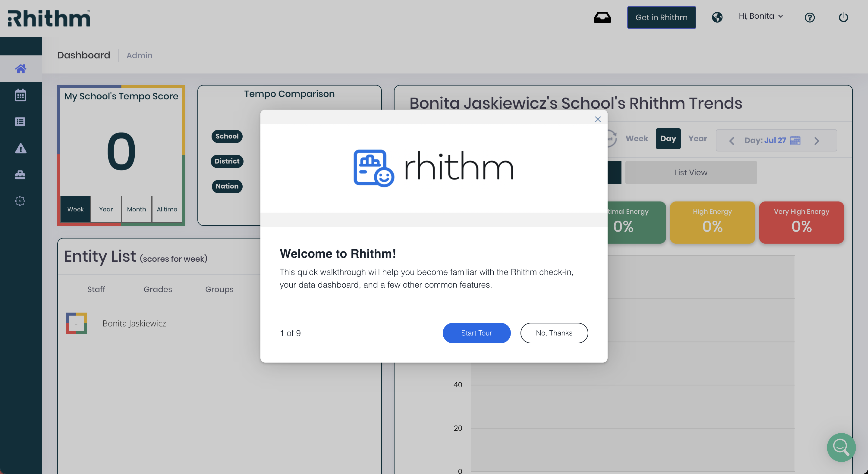Decline the tour with No, Thanks
The height and width of the screenshot is (474, 868).
click(x=554, y=333)
